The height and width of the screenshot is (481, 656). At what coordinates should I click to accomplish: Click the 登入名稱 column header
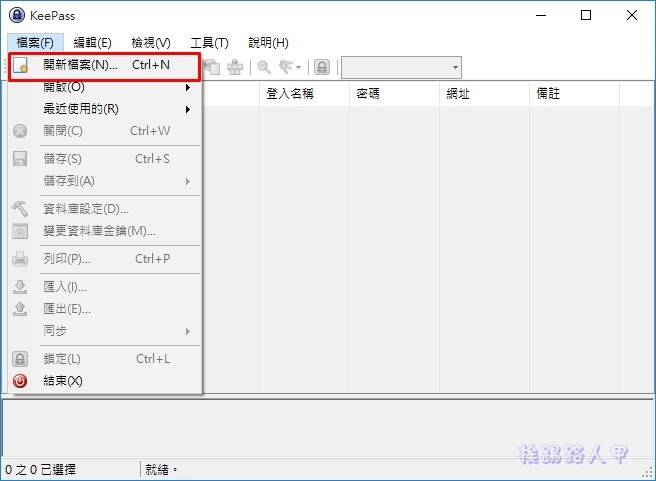click(304, 93)
